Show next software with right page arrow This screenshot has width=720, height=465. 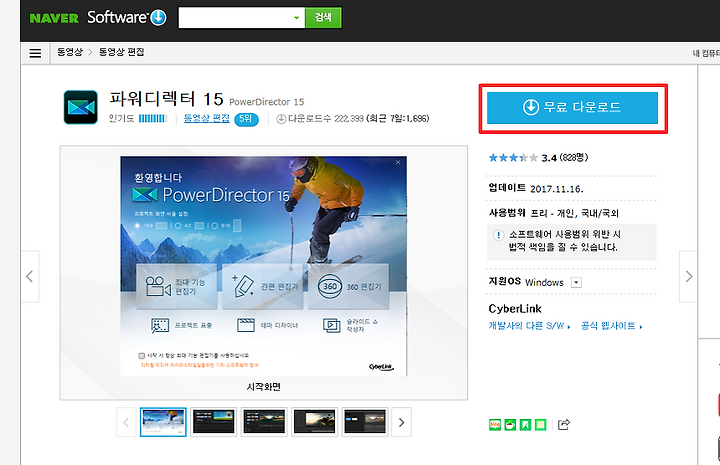pos(688,276)
